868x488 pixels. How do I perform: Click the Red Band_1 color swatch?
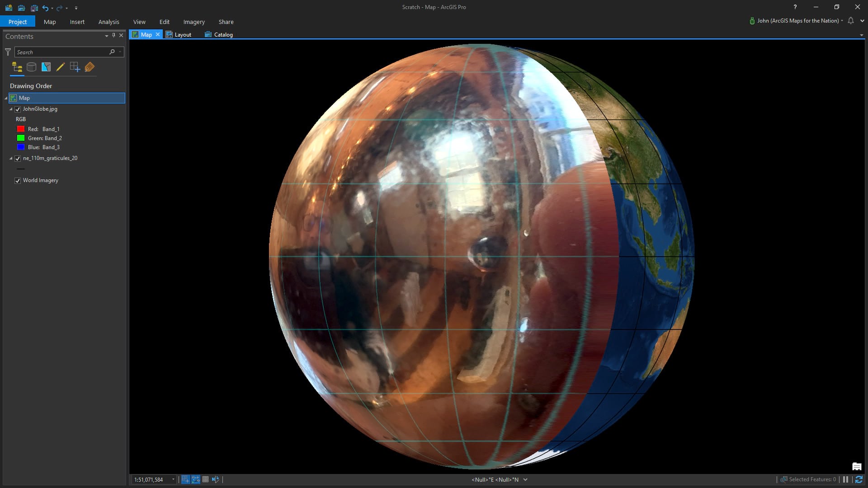point(21,129)
